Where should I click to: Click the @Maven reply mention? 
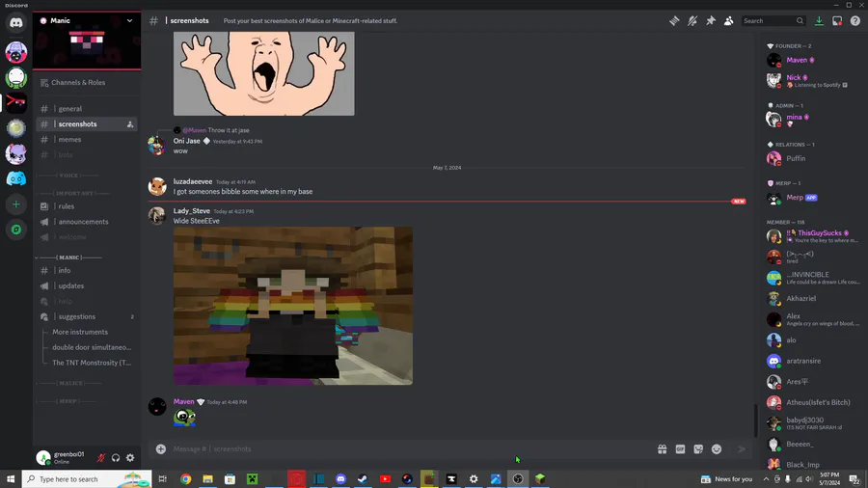[194, 130]
